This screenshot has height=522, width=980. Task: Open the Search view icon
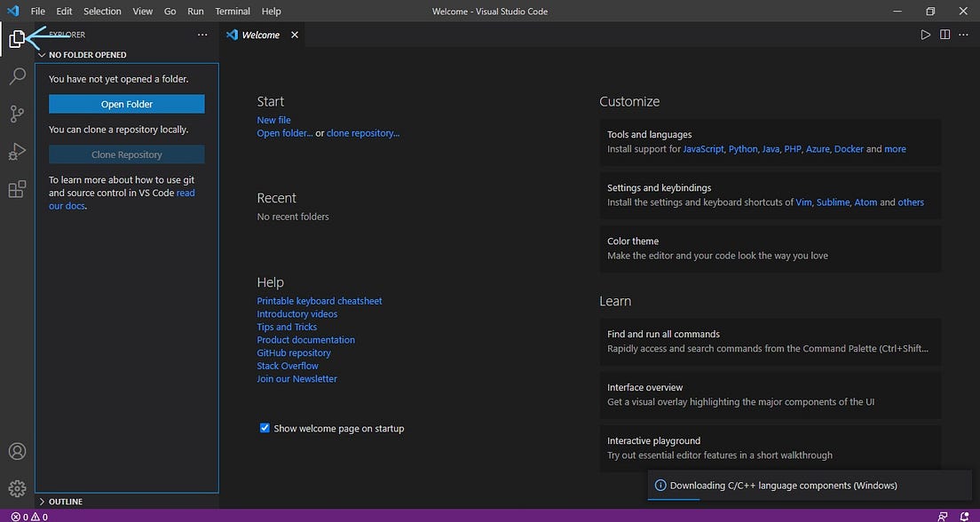pyautogui.click(x=17, y=76)
